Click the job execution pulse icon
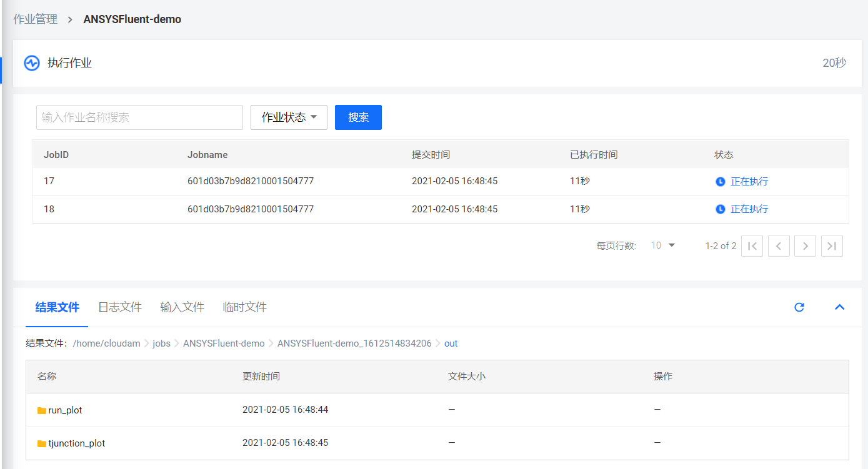Image resolution: width=868 pixels, height=469 pixels. [x=32, y=63]
